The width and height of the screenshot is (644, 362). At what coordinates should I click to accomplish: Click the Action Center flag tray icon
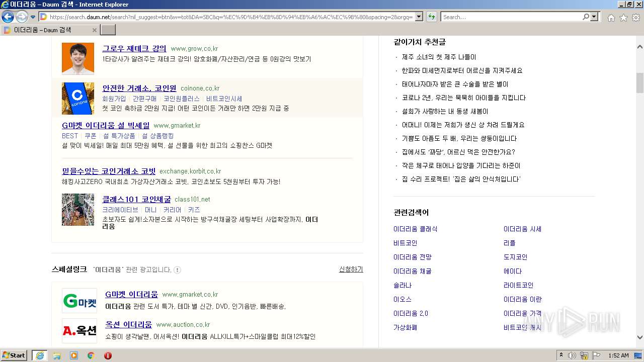(596, 355)
